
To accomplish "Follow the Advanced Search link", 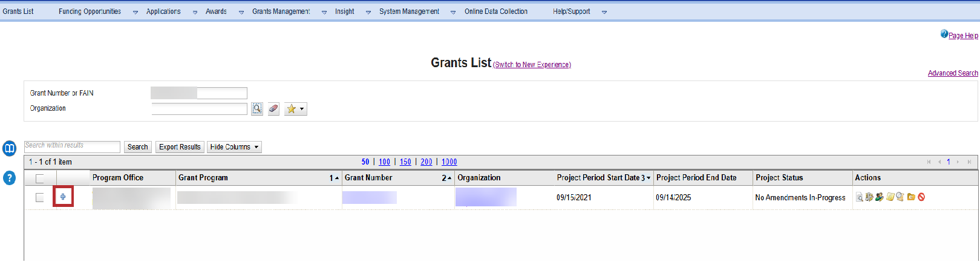I will click(x=953, y=73).
